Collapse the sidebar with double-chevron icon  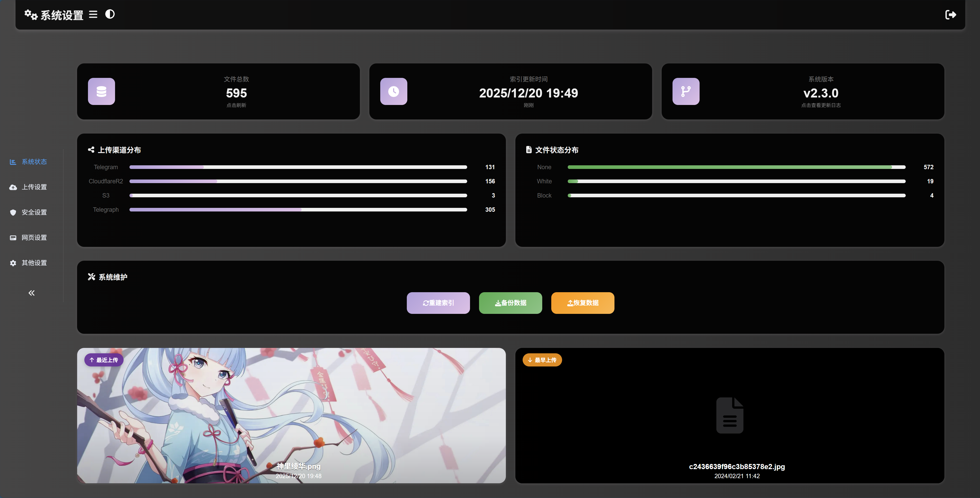click(31, 293)
